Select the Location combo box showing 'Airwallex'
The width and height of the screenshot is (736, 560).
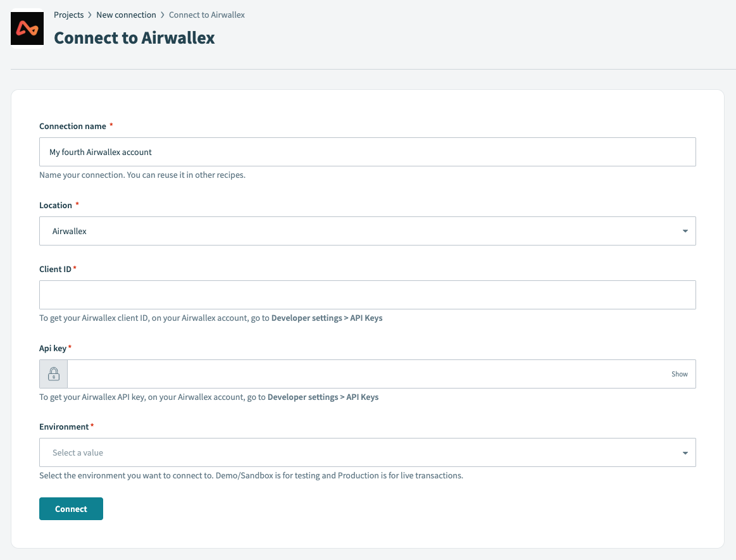click(x=367, y=231)
